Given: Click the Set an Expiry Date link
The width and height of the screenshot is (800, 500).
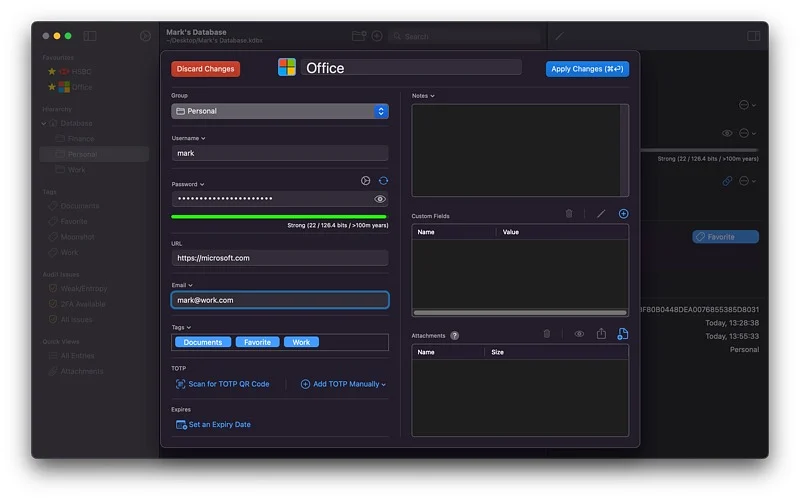Looking at the screenshot, I should click(219, 424).
